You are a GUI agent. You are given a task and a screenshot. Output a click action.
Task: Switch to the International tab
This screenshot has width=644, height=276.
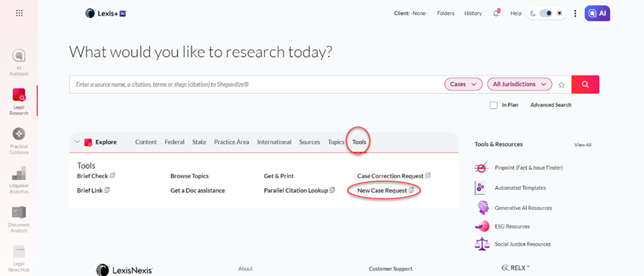coord(274,142)
